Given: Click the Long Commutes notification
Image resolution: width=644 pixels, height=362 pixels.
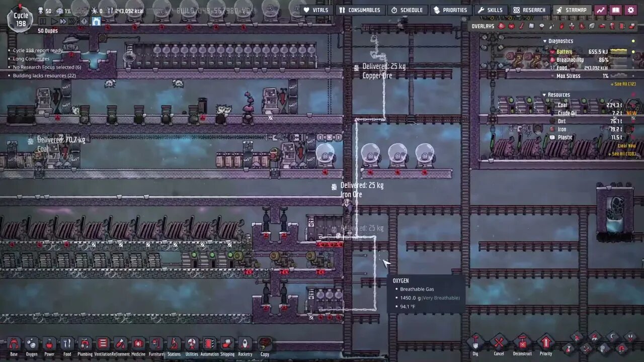Looking at the screenshot, I should 31,59.
